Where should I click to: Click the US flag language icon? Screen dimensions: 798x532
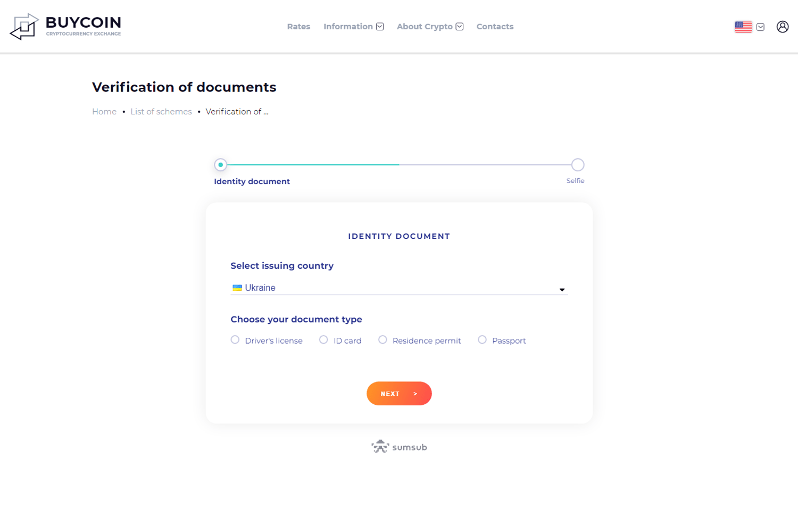tap(743, 27)
